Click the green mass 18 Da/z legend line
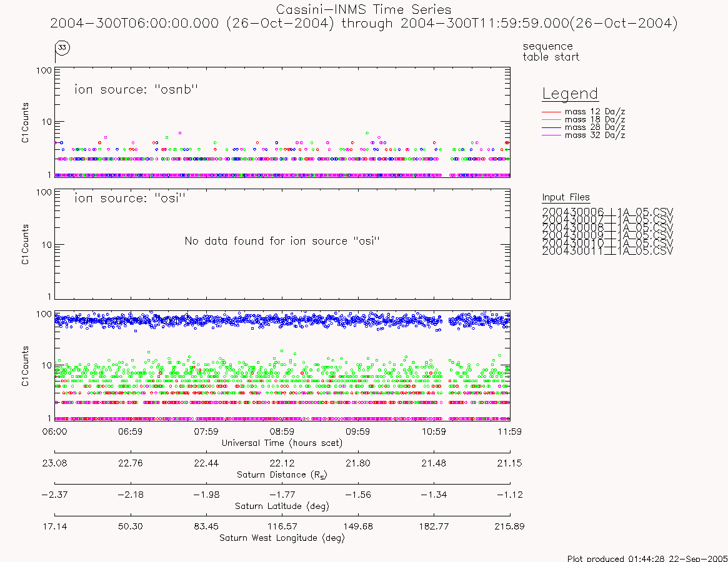Viewport: 728px width, 562px height. (552, 120)
